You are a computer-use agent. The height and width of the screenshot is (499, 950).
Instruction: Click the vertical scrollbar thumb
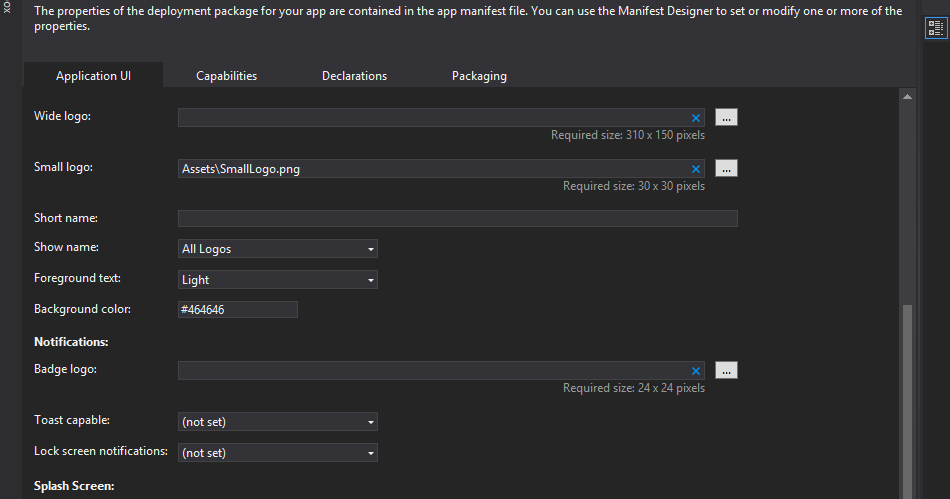pyautogui.click(x=908, y=400)
